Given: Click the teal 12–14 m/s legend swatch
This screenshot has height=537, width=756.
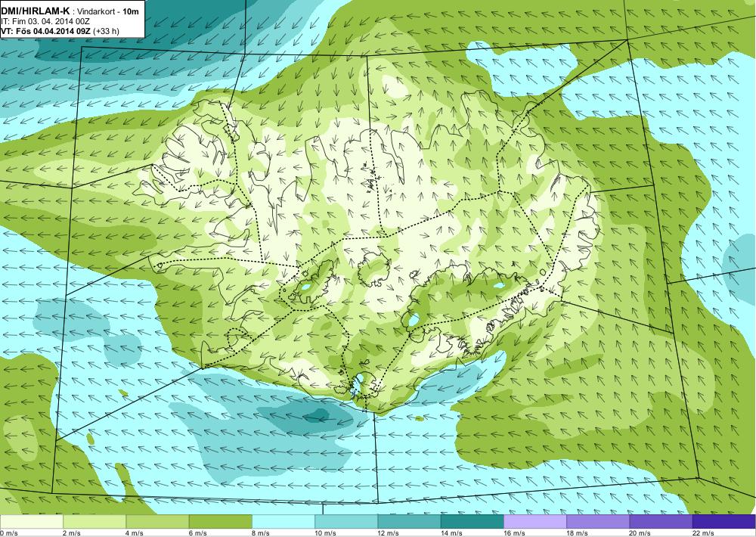Looking at the screenshot, I should click(409, 522).
